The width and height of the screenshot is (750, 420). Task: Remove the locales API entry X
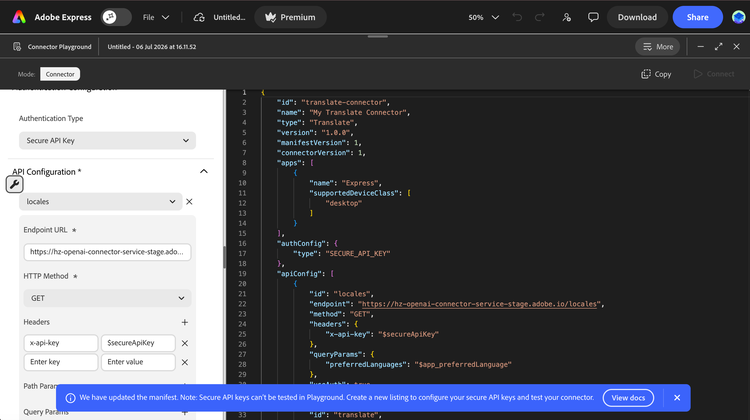click(x=189, y=201)
